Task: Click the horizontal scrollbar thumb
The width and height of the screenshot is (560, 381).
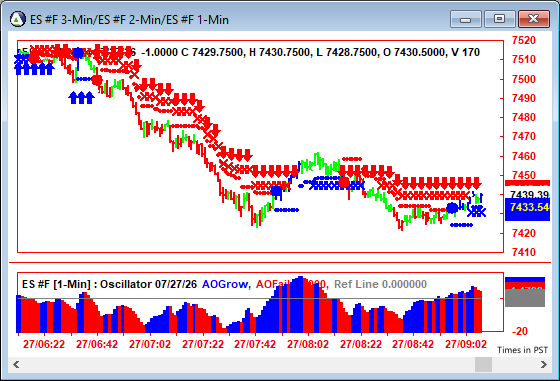Action: [x=483, y=364]
